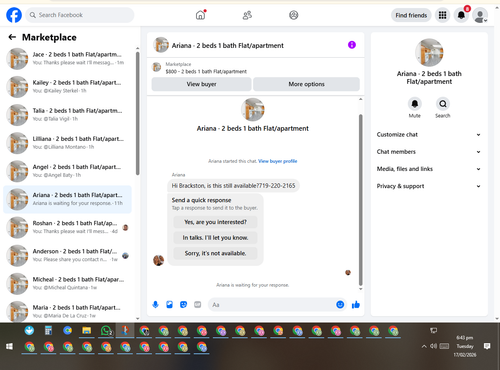The height and width of the screenshot is (370, 500).
Task: Click the Search Facebook field
Action: coord(80,15)
